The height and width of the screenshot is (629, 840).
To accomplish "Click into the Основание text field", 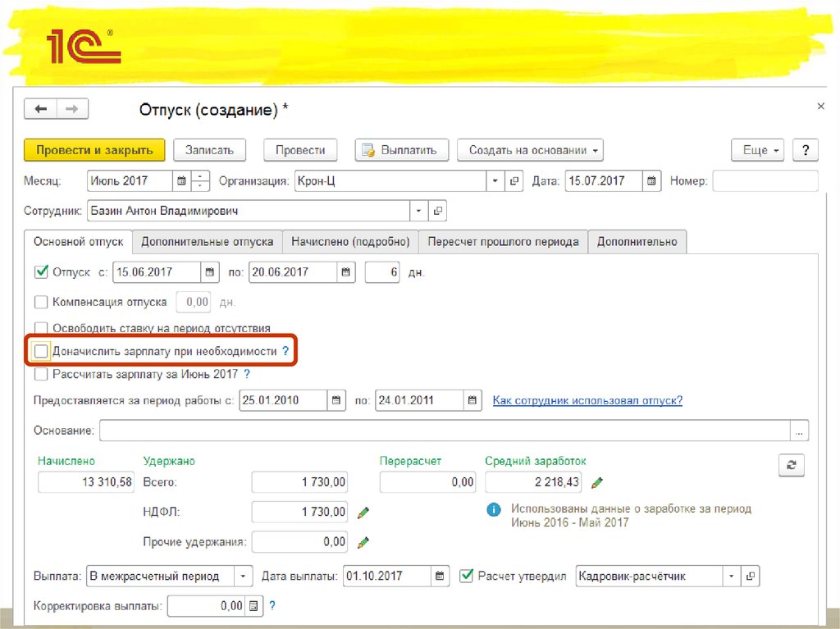I will 443,431.
